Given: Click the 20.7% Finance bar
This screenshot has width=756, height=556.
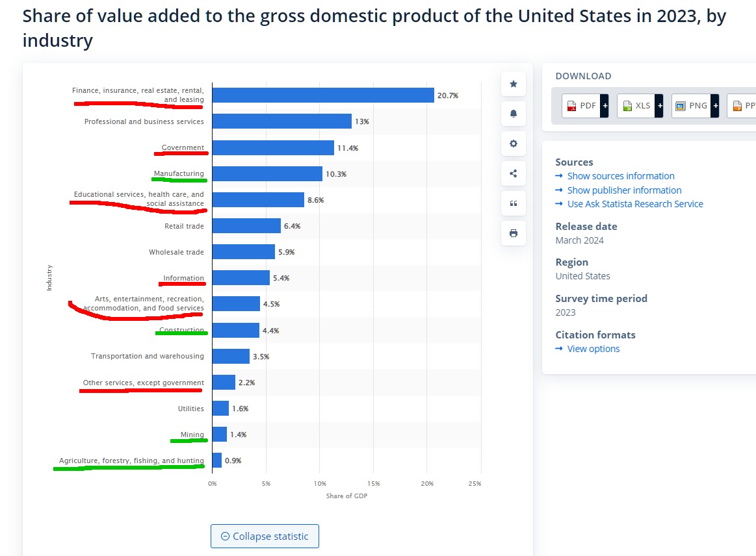Looking at the screenshot, I should [x=323, y=95].
